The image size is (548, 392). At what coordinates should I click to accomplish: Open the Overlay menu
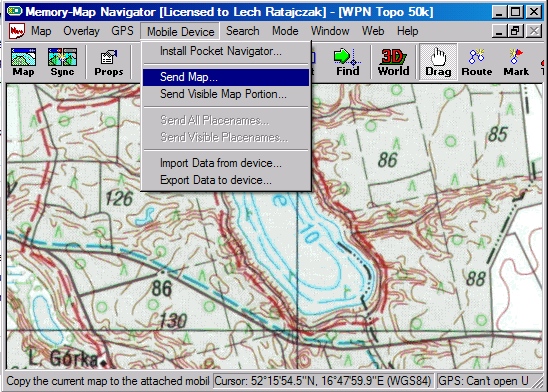click(x=81, y=31)
